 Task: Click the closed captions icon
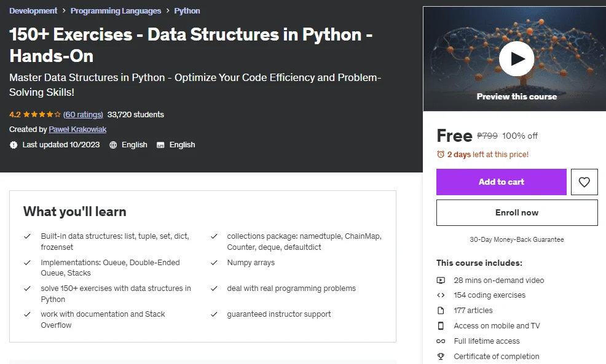tap(160, 145)
